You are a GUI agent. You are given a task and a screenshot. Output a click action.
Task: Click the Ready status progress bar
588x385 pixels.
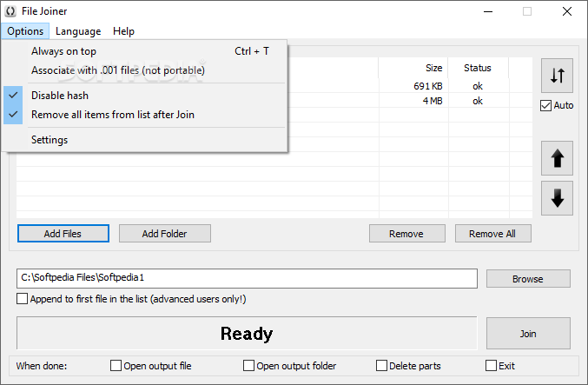point(247,333)
